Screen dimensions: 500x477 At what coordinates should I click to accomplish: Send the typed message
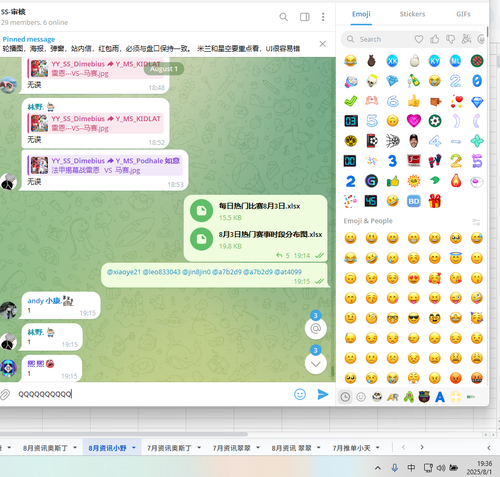point(323,394)
